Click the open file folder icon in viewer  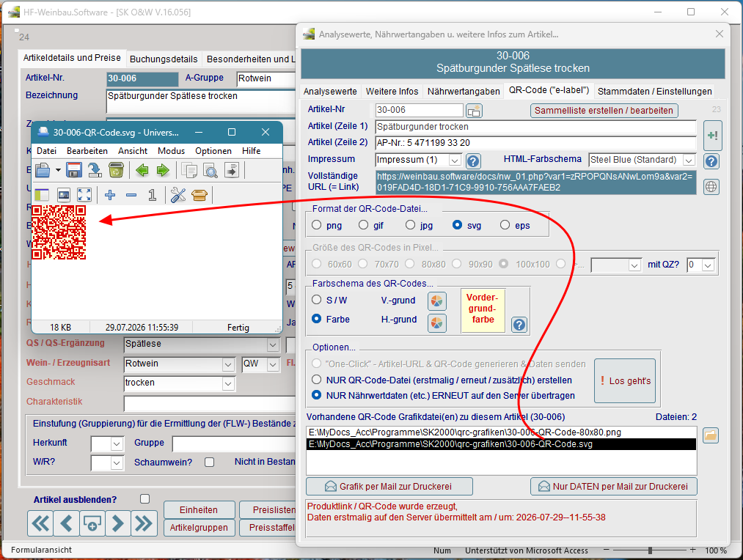[43, 170]
